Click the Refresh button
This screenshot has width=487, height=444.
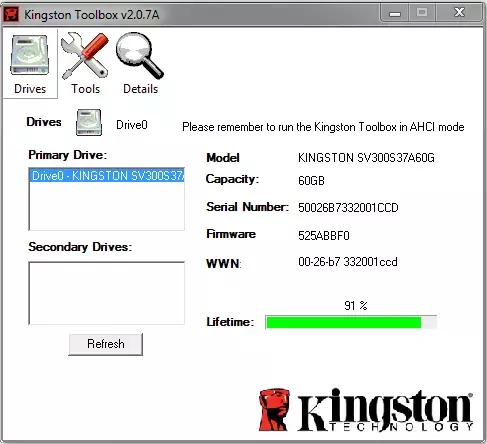click(106, 344)
